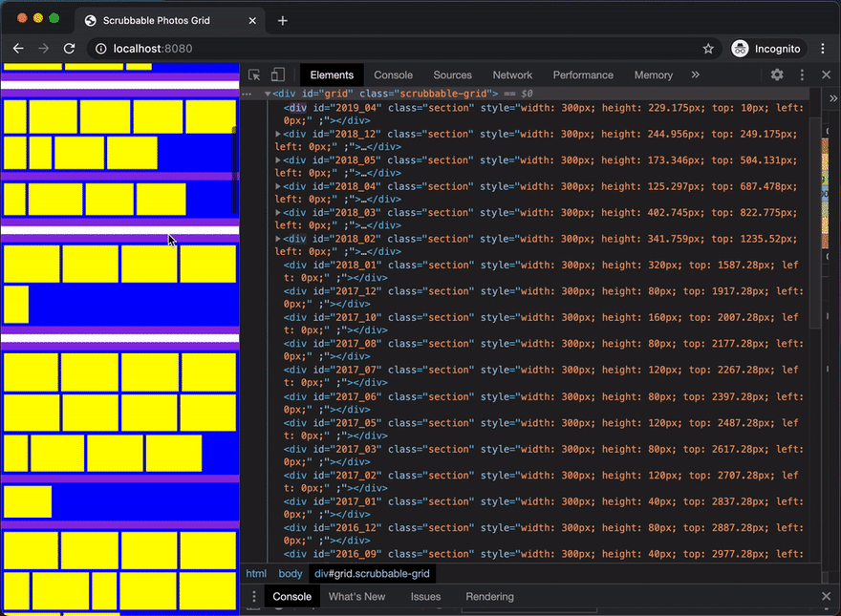Open the Performance tab
The image size is (841, 616).
(x=583, y=75)
